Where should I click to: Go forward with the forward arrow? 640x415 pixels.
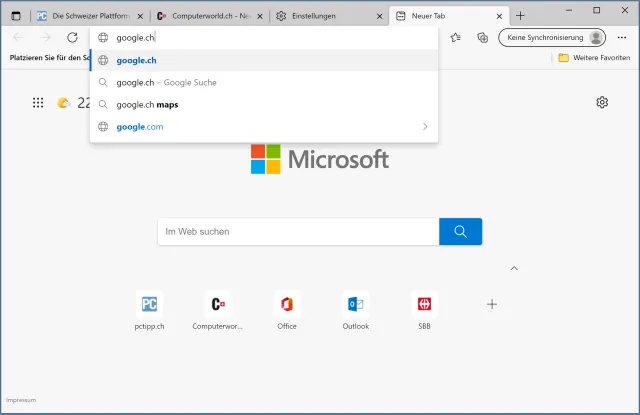[x=45, y=38]
